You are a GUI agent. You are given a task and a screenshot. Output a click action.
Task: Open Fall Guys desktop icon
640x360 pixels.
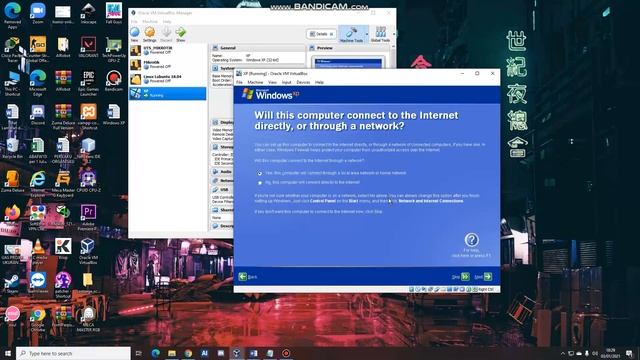113,14
